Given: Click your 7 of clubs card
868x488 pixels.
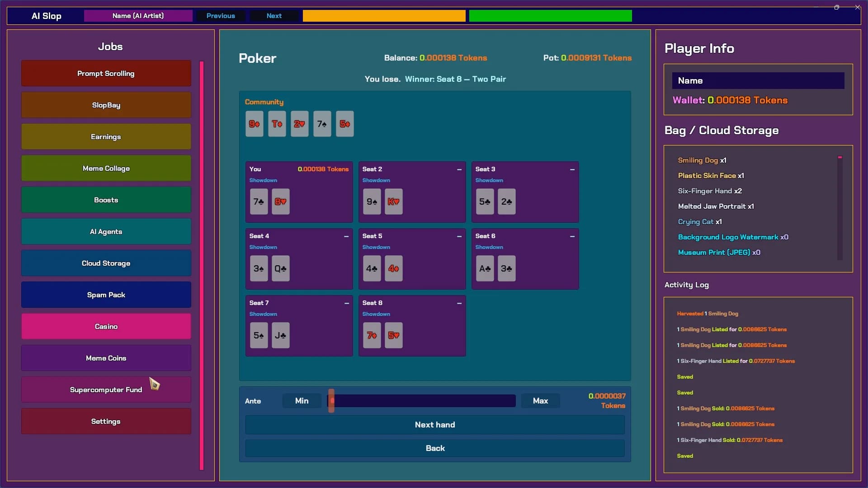Looking at the screenshot, I should (259, 202).
